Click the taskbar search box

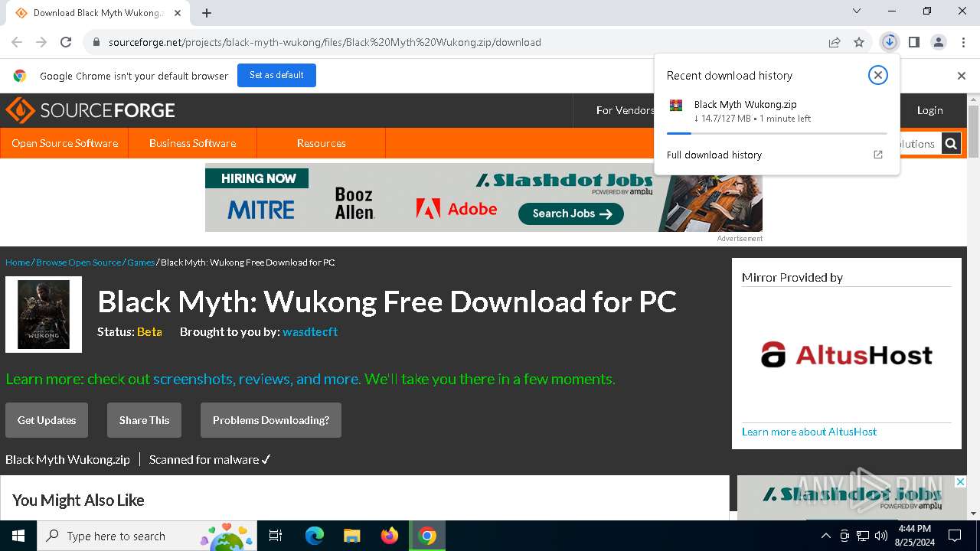[x=149, y=536]
